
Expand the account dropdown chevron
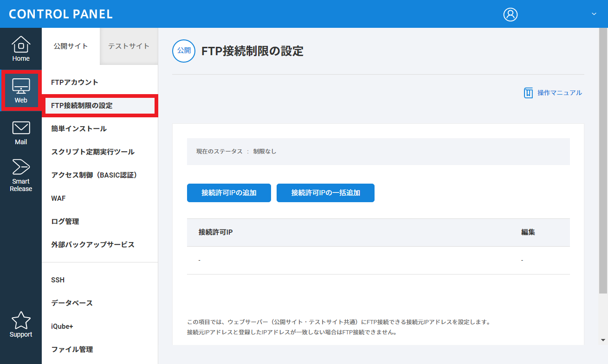point(594,14)
